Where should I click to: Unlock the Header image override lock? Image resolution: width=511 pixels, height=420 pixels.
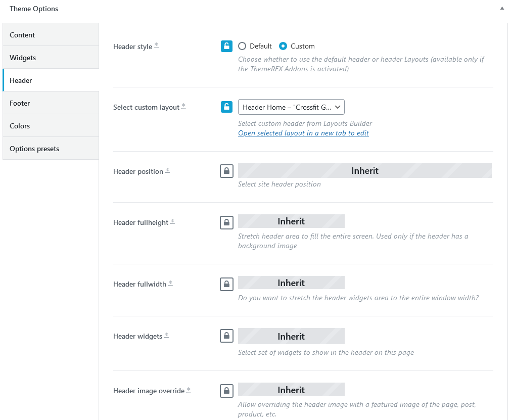pyautogui.click(x=226, y=391)
